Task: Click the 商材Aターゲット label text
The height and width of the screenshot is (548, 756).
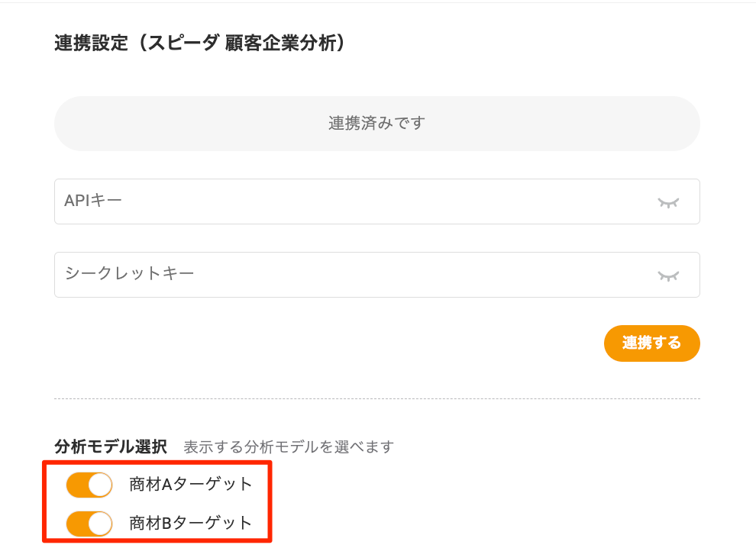Action: point(190,485)
